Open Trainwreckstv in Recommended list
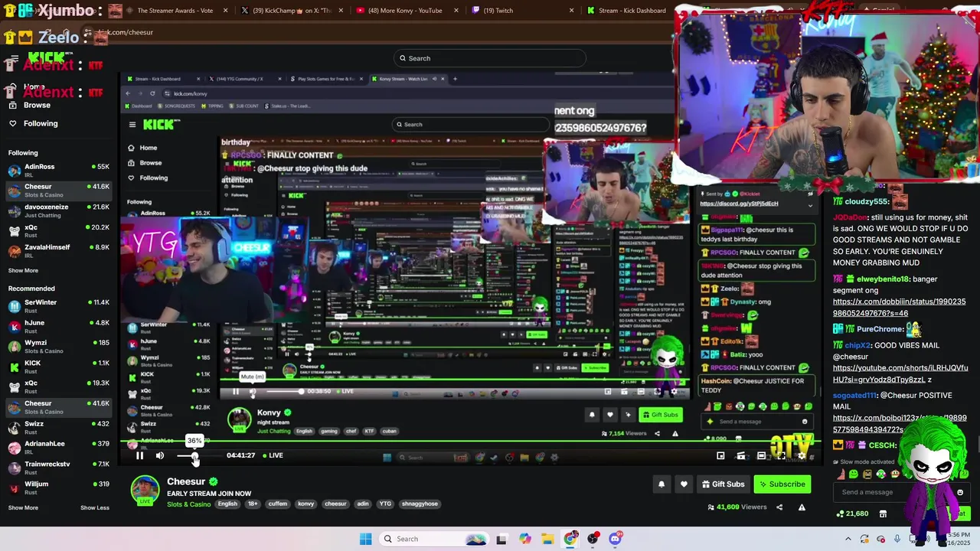The height and width of the screenshot is (551, 980). [58, 468]
